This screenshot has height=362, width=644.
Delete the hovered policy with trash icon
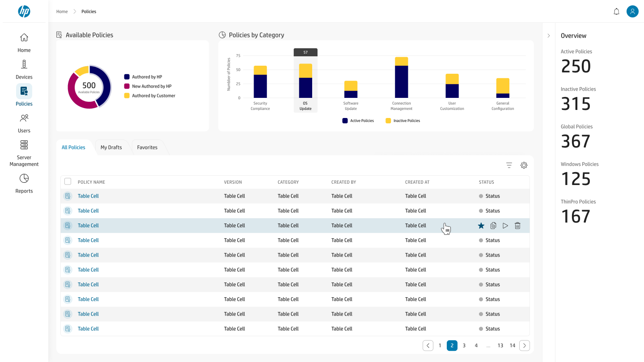[x=517, y=226]
